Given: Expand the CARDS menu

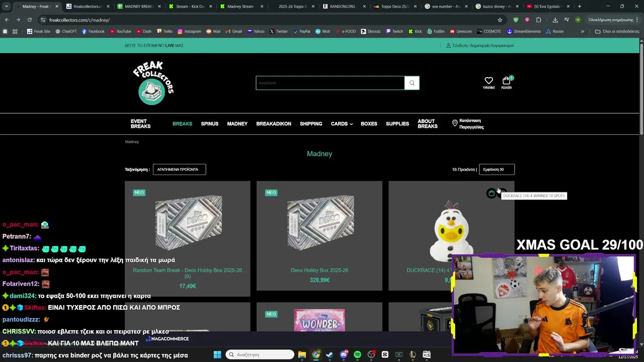Looking at the screenshot, I should (342, 124).
